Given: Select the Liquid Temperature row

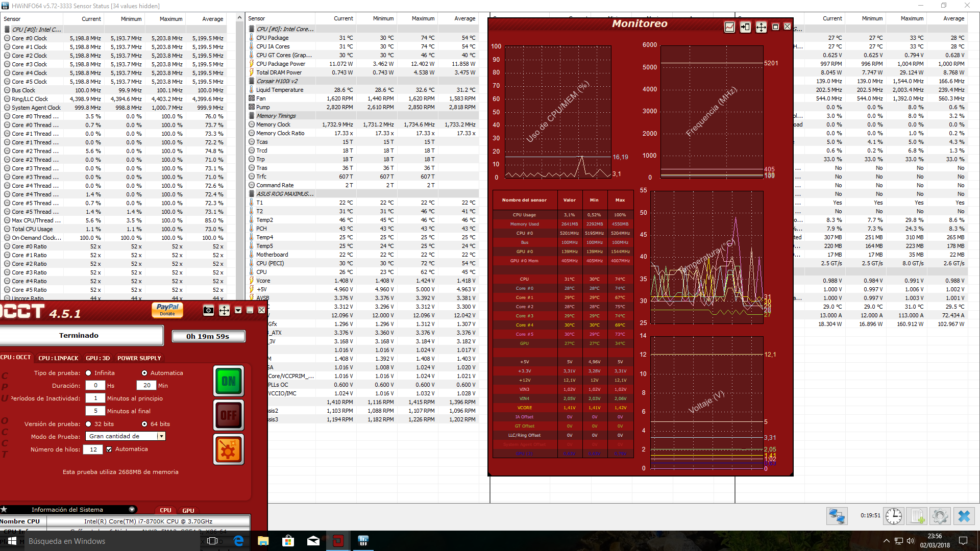Looking at the screenshot, I should [363, 90].
